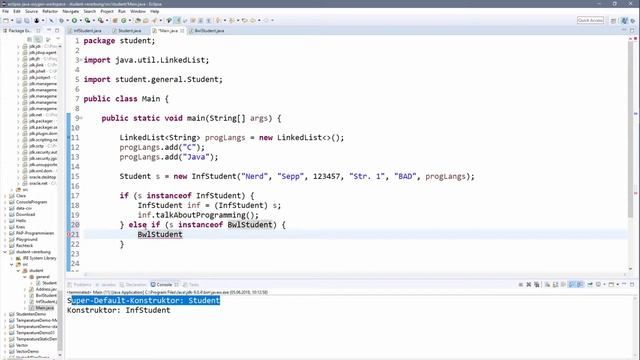
Task: Maximize the Console view
Action: coord(632,284)
